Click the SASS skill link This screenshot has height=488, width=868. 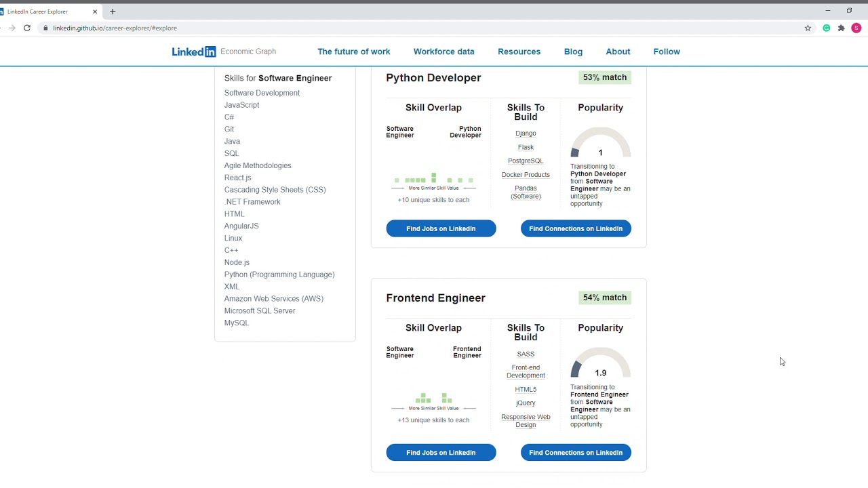(526, 354)
